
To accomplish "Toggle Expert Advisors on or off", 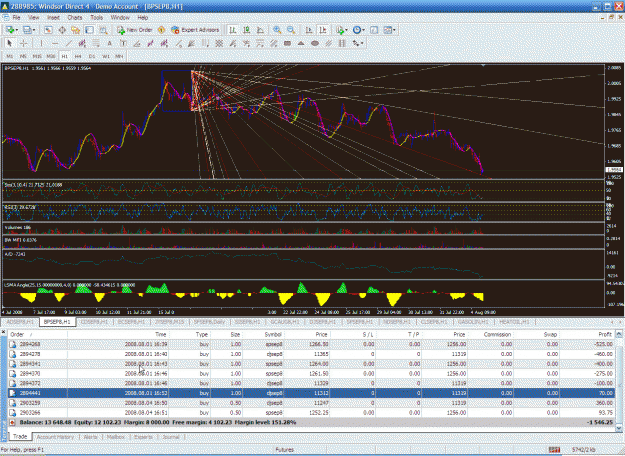I will pyautogui.click(x=195, y=30).
